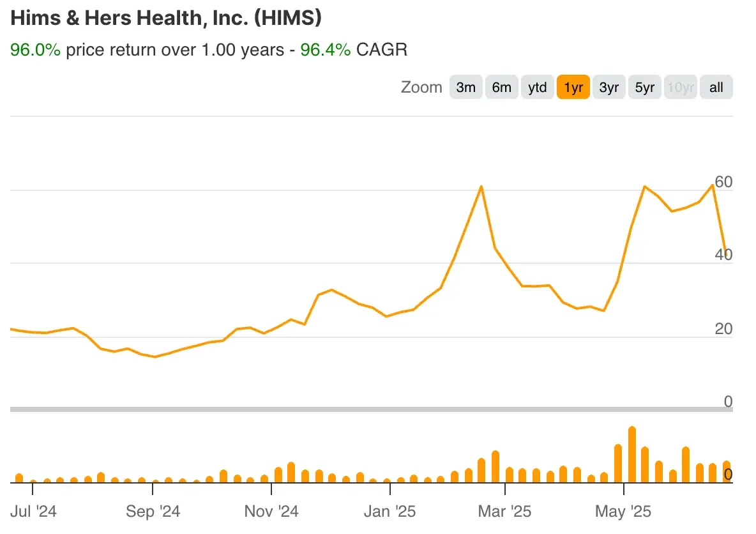Click the Zoom label text
The height and width of the screenshot is (534, 756).
[x=421, y=87]
